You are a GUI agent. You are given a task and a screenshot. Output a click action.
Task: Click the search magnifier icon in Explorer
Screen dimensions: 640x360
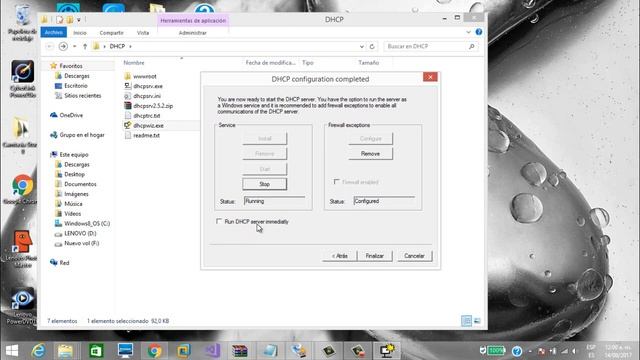471,47
